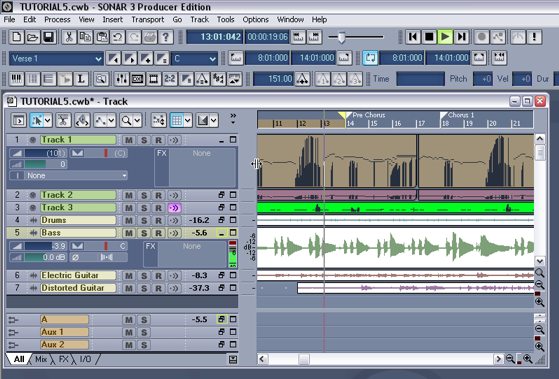Solo the Bass track

[144, 233]
